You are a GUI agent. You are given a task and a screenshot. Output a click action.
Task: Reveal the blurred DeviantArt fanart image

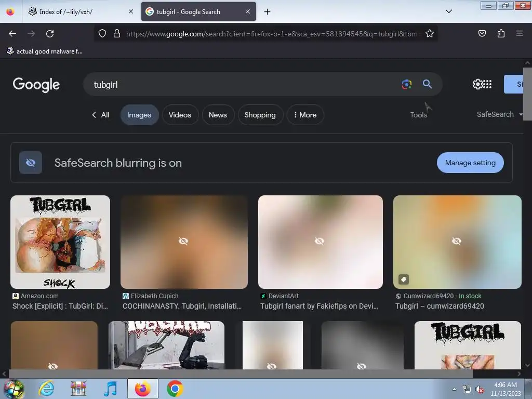coord(320,242)
